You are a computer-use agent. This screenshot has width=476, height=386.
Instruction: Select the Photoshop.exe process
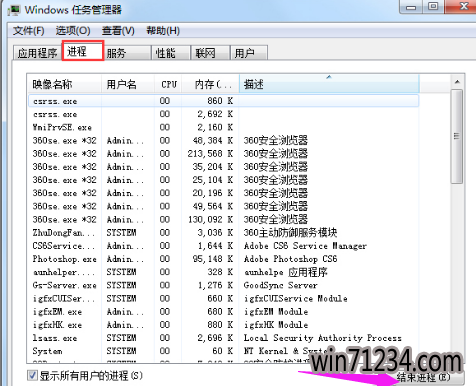(223, 259)
